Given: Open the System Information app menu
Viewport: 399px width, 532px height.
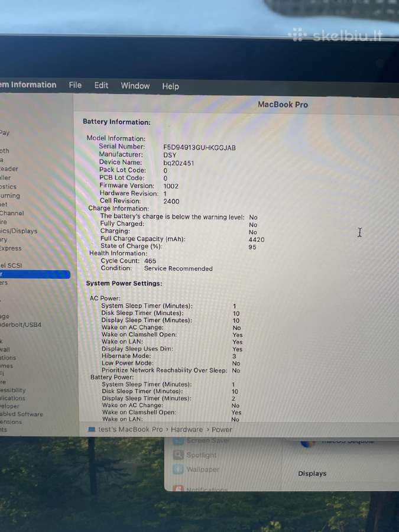Looking at the screenshot, I should click(x=28, y=85).
